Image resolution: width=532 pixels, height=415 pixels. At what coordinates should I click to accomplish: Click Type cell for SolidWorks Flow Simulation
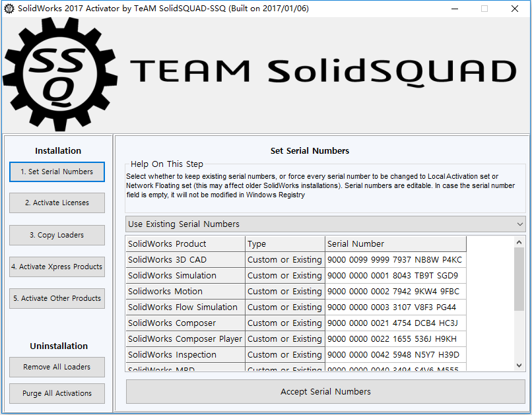(x=285, y=307)
